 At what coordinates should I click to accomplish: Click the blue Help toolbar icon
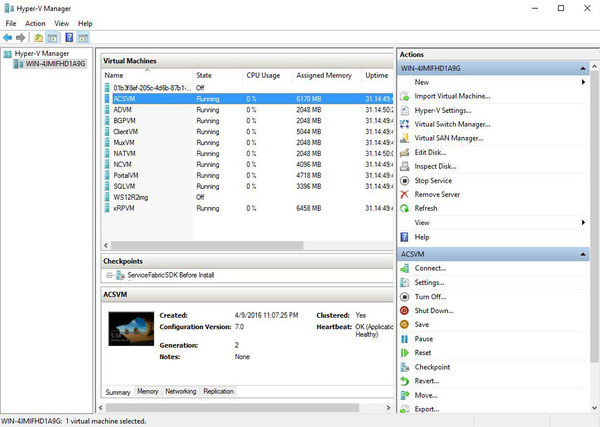[x=69, y=37]
